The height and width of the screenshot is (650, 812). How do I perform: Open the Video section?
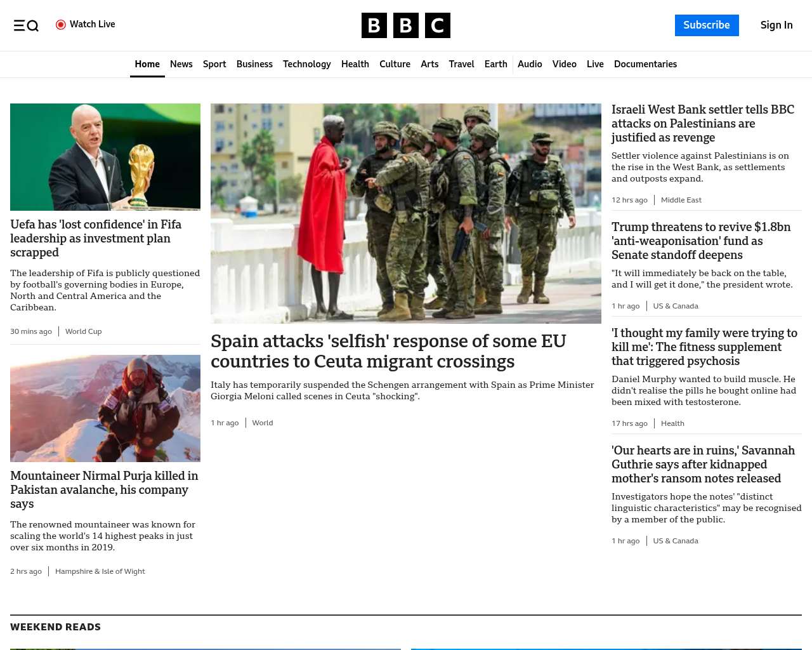click(564, 64)
